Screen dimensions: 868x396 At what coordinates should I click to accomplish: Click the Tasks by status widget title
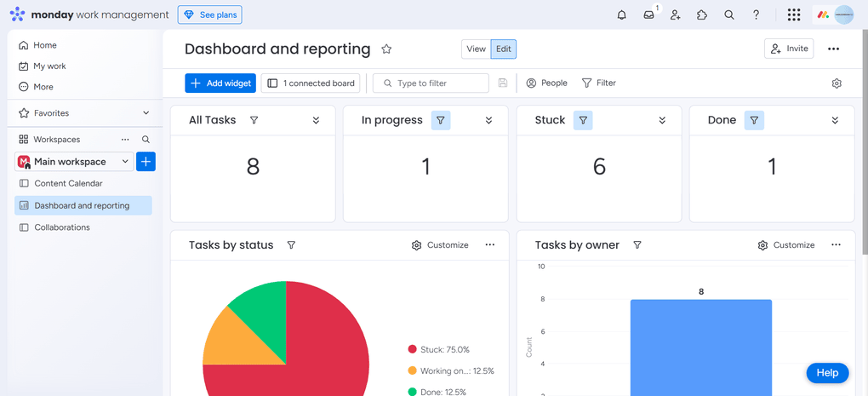click(x=231, y=245)
